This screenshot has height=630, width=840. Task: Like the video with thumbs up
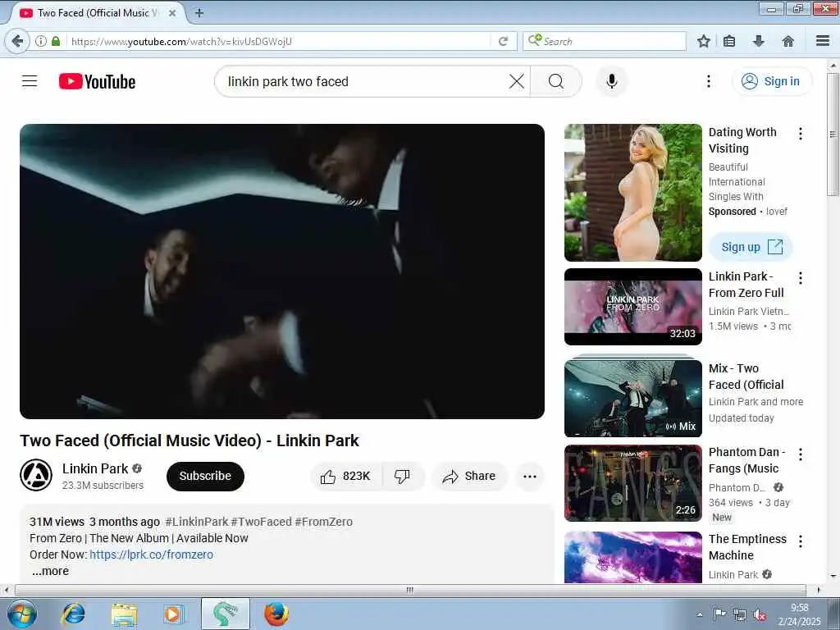pos(346,477)
